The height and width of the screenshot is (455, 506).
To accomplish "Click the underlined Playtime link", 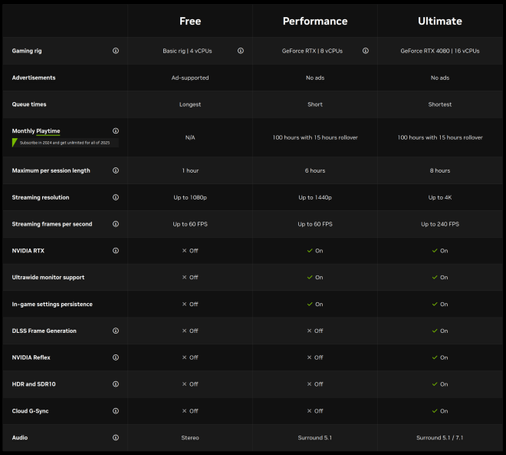I will 48,131.
